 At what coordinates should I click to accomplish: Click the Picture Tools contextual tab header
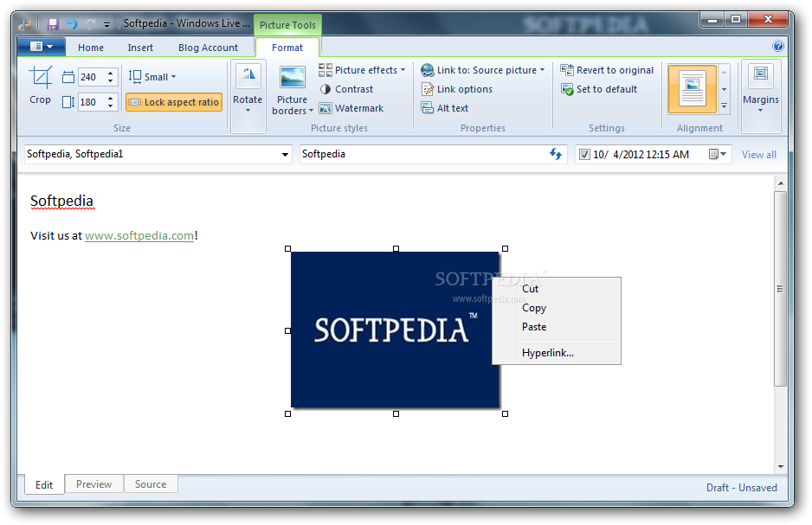(x=287, y=25)
